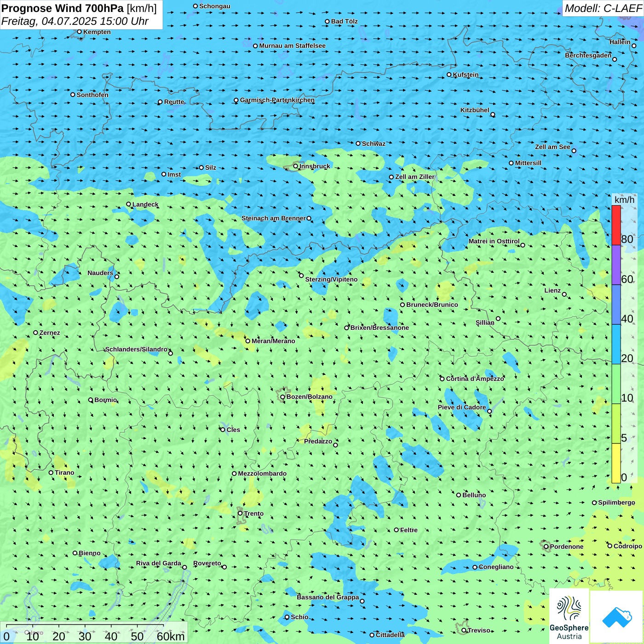644x644 pixels.
Task: Click the Schlanders/Silandro label
Action: [x=136, y=349]
